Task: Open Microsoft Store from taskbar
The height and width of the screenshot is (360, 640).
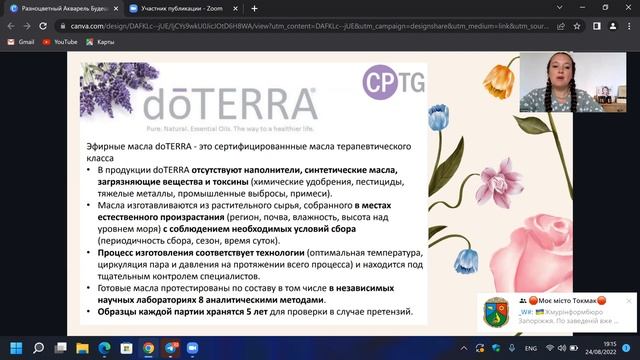Action: [x=127, y=348]
